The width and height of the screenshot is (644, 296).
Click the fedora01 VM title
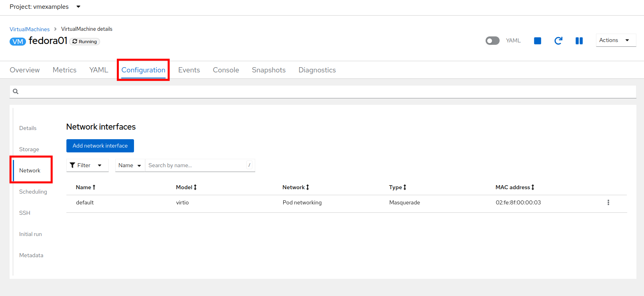[x=48, y=41]
